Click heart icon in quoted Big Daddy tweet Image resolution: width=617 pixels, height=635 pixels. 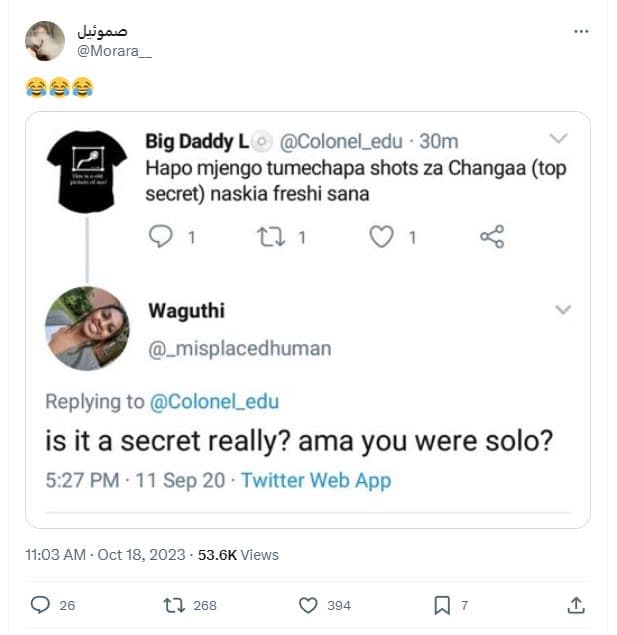point(380,237)
